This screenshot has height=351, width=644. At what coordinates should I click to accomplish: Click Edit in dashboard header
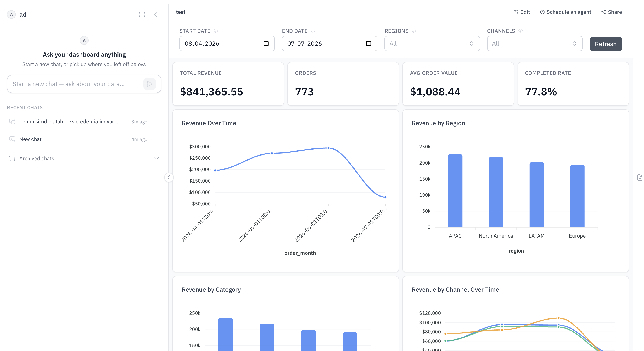click(x=521, y=12)
